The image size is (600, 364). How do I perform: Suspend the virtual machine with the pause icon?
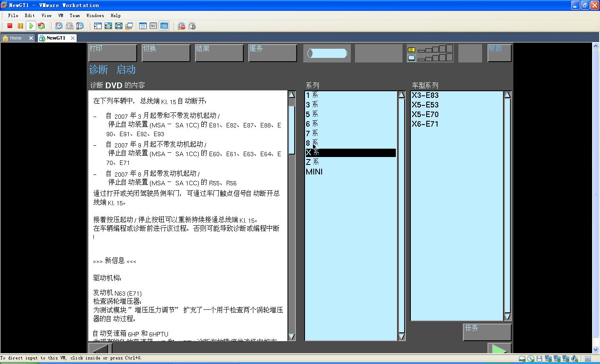click(20, 26)
